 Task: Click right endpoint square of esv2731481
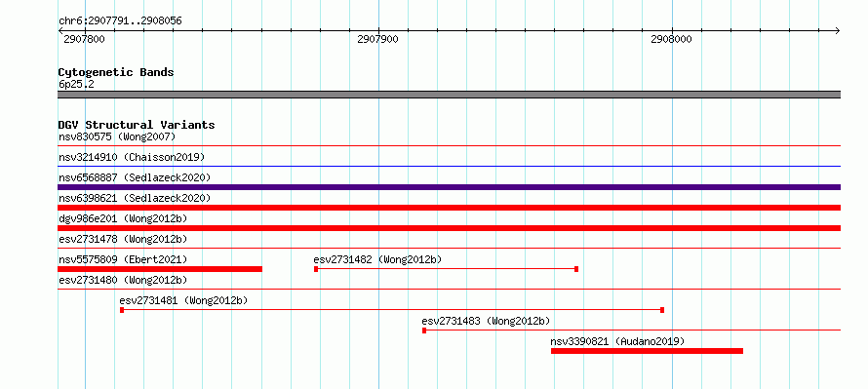coord(662,310)
